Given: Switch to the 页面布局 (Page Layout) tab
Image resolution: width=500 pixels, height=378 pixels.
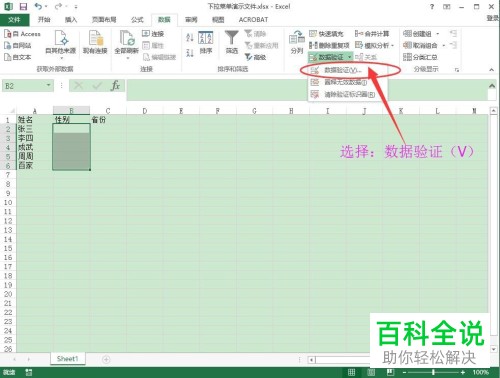Looking at the screenshot, I should [x=104, y=20].
